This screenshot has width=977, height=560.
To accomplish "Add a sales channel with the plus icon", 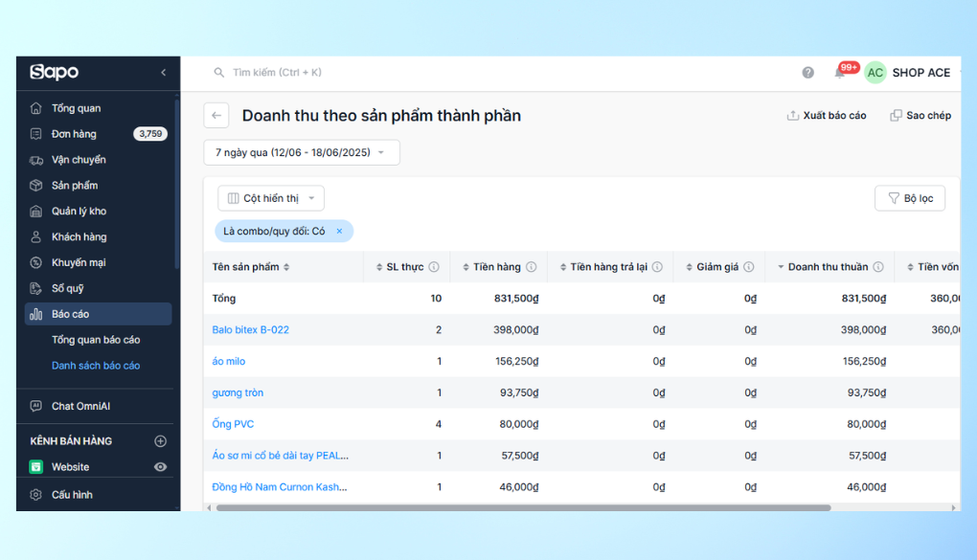I will point(160,441).
